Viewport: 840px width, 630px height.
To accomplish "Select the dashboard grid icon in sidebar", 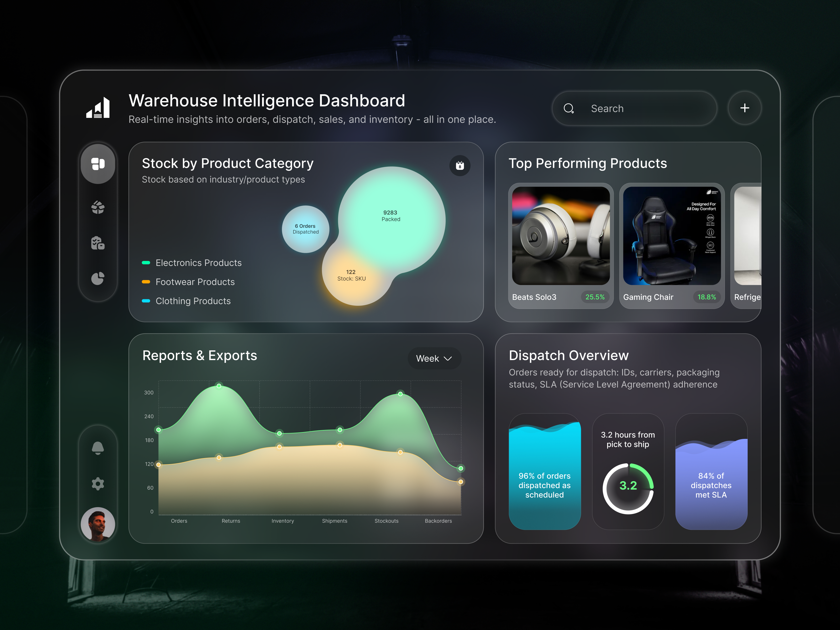I will click(98, 164).
